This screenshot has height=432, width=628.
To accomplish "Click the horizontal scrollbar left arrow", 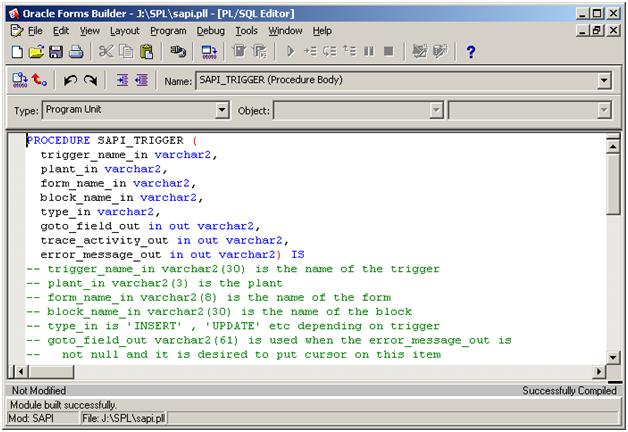I will click(20, 372).
